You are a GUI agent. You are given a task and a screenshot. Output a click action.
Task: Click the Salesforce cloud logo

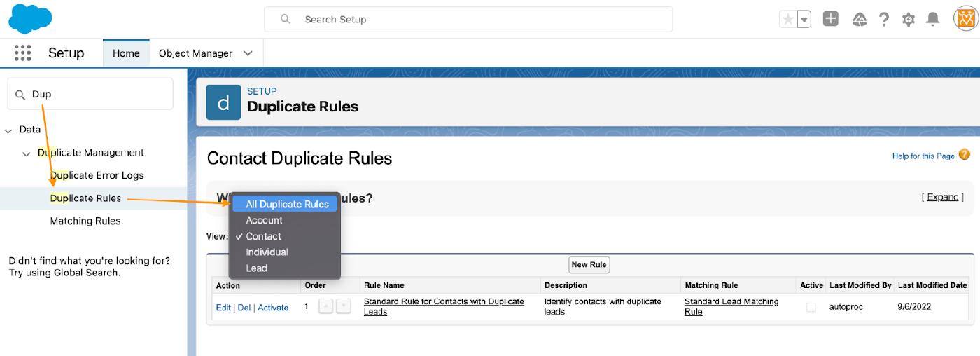point(30,19)
